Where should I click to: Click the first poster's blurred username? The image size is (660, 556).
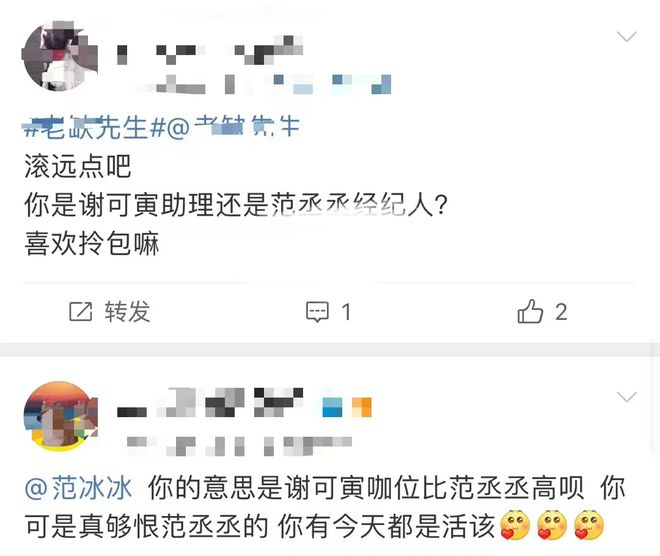pos(209,50)
